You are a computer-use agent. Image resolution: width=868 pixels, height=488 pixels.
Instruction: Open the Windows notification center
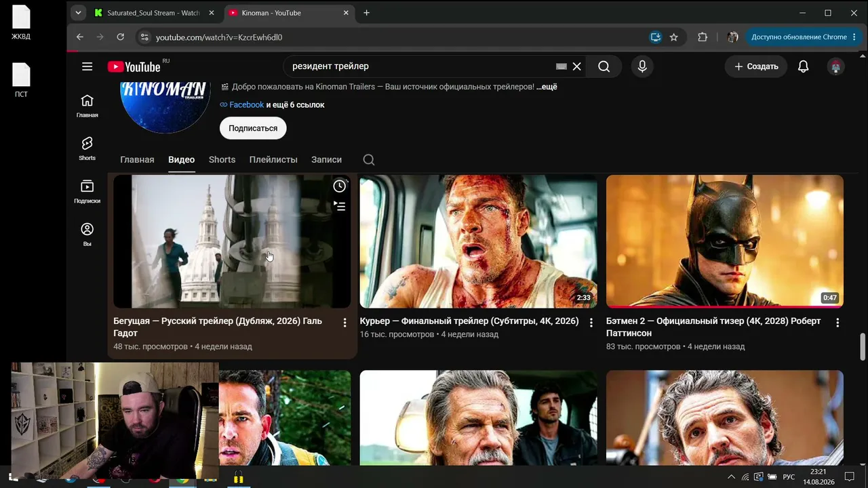(x=849, y=477)
